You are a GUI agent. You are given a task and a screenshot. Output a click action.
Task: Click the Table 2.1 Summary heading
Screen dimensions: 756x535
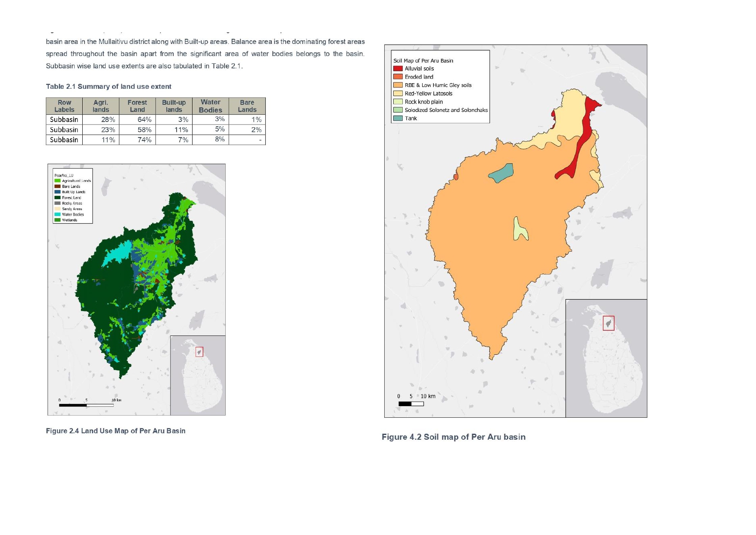[x=109, y=86]
